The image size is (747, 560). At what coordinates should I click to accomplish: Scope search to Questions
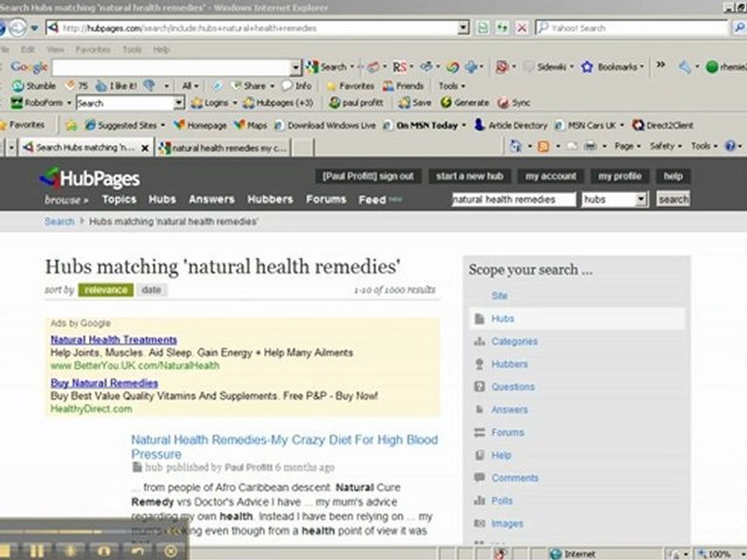click(513, 387)
